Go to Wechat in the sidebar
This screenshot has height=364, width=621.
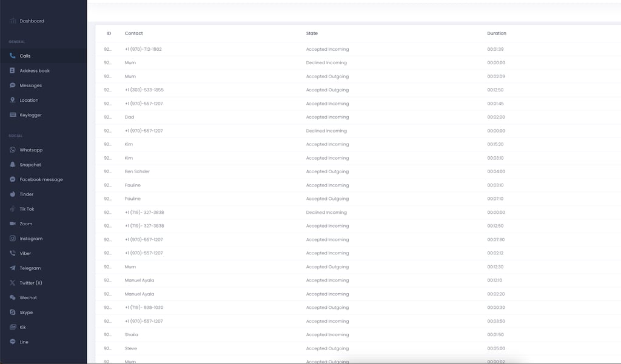tap(28, 297)
